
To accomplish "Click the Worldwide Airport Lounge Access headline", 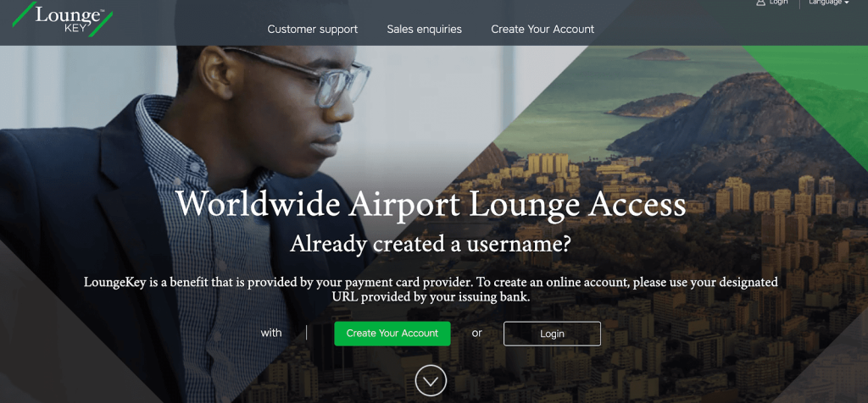I will click(431, 205).
